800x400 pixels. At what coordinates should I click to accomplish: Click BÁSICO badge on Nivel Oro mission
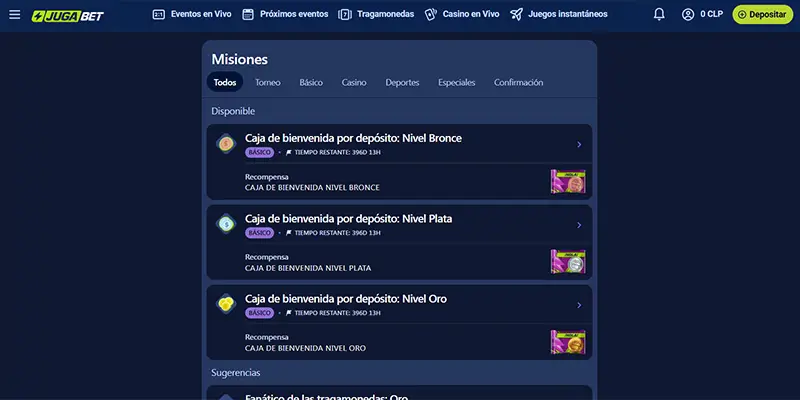click(260, 313)
